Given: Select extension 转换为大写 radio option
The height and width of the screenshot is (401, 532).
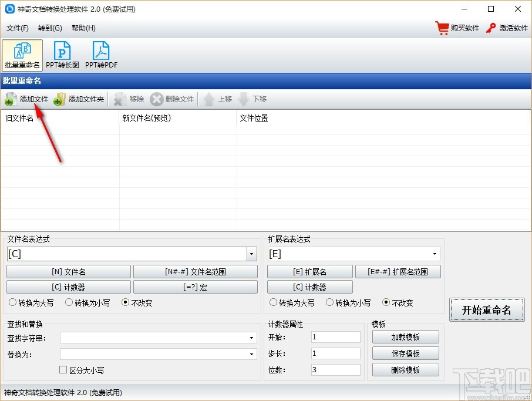Looking at the screenshot, I should [x=273, y=302].
